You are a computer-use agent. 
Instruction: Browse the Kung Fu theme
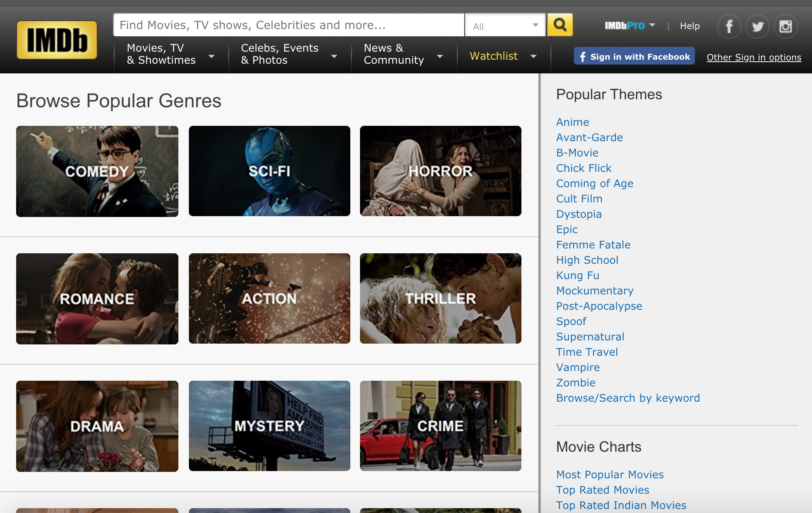pyautogui.click(x=578, y=275)
